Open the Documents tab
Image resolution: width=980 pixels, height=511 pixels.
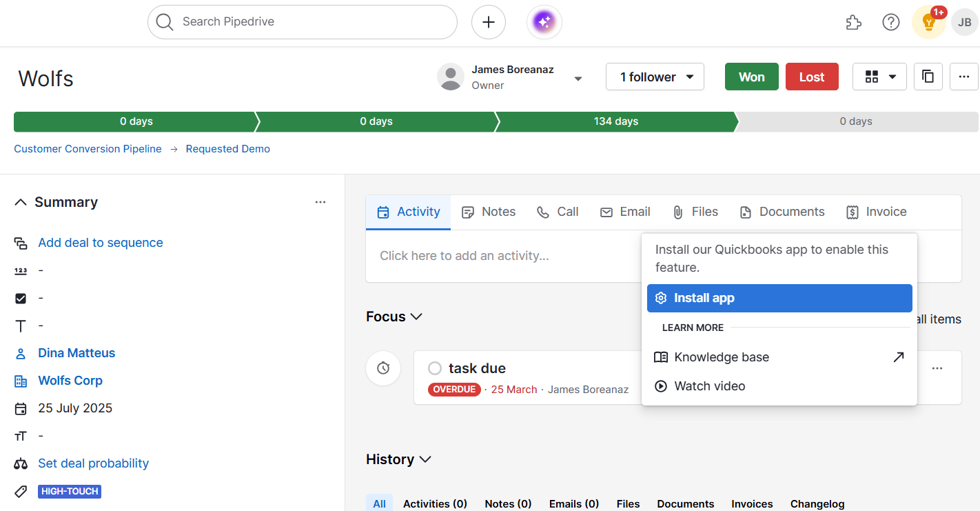[782, 212]
